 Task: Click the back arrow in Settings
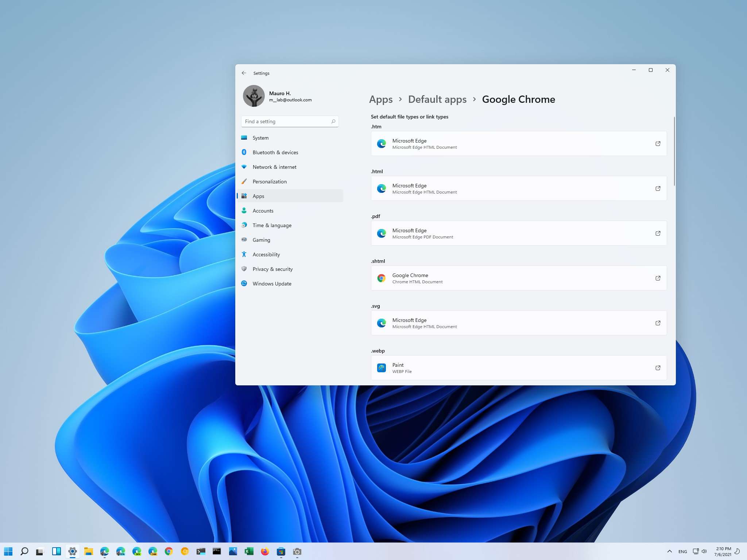coord(244,73)
